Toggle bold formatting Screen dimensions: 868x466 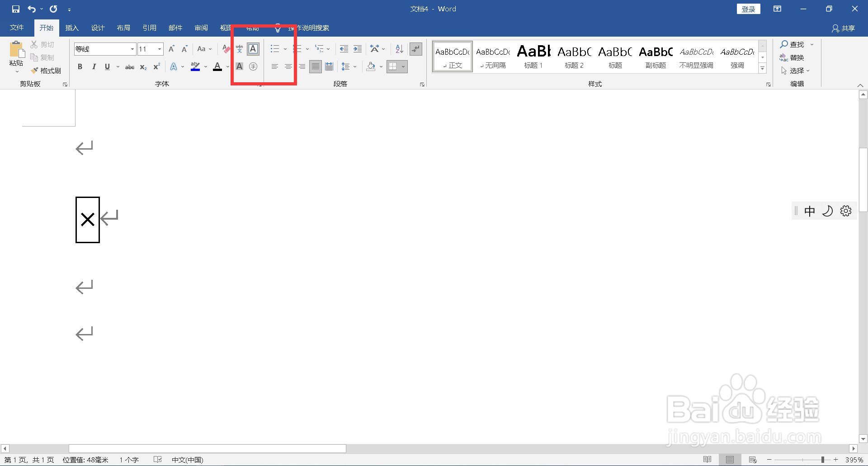tap(80, 66)
